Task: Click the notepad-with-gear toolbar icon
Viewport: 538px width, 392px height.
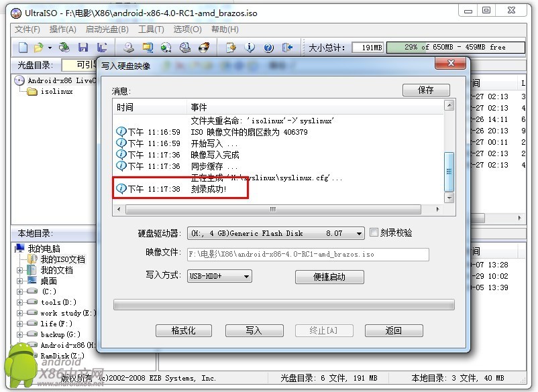Action: pos(231,48)
